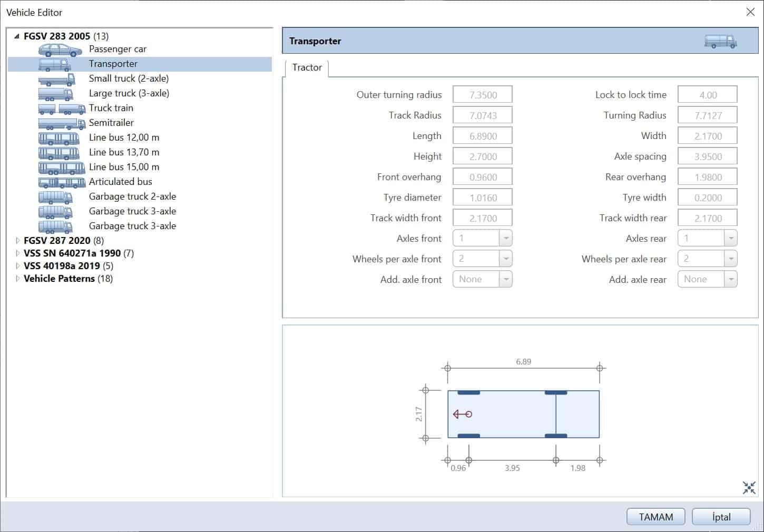The width and height of the screenshot is (764, 532).
Task: Open the Axles front dropdown
Action: pyautogui.click(x=505, y=238)
